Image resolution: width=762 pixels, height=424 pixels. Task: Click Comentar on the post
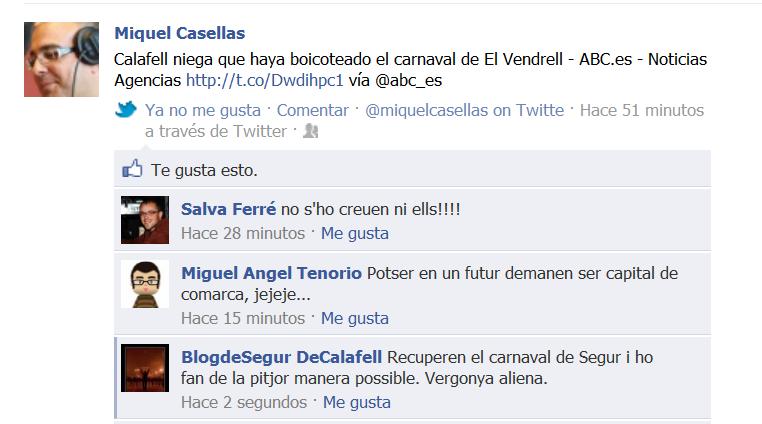tap(312, 110)
